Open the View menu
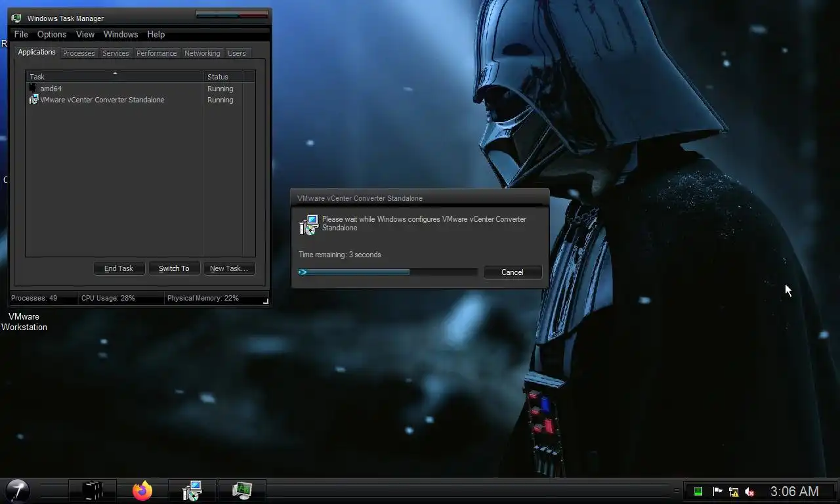 [x=85, y=34]
